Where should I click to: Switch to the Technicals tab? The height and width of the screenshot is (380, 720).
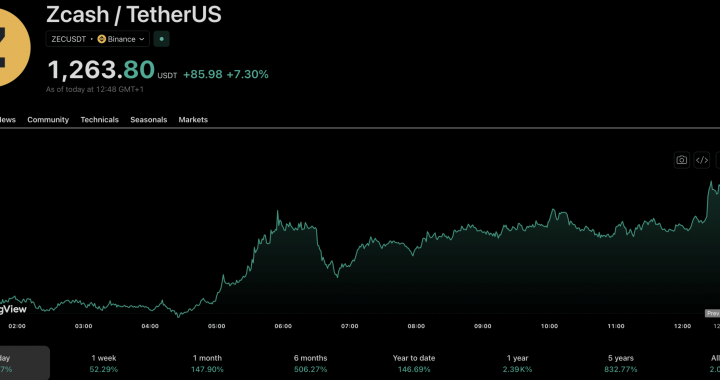[x=100, y=120]
